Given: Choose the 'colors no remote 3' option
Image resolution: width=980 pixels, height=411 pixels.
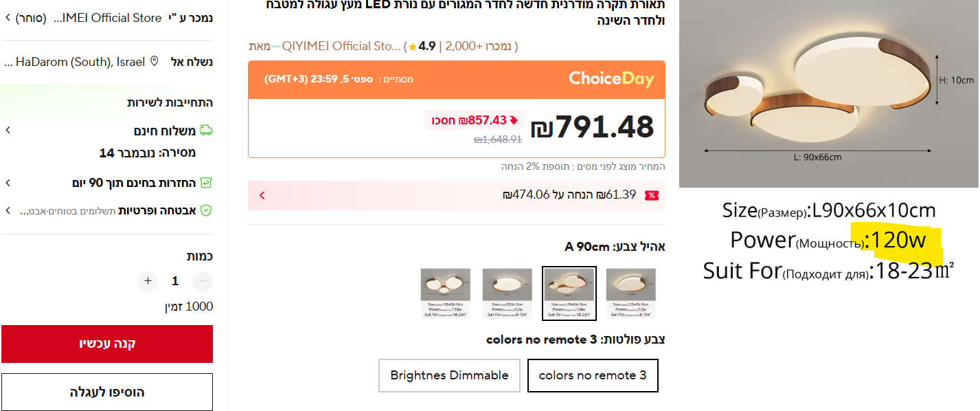Looking at the screenshot, I should pyautogui.click(x=592, y=375).
